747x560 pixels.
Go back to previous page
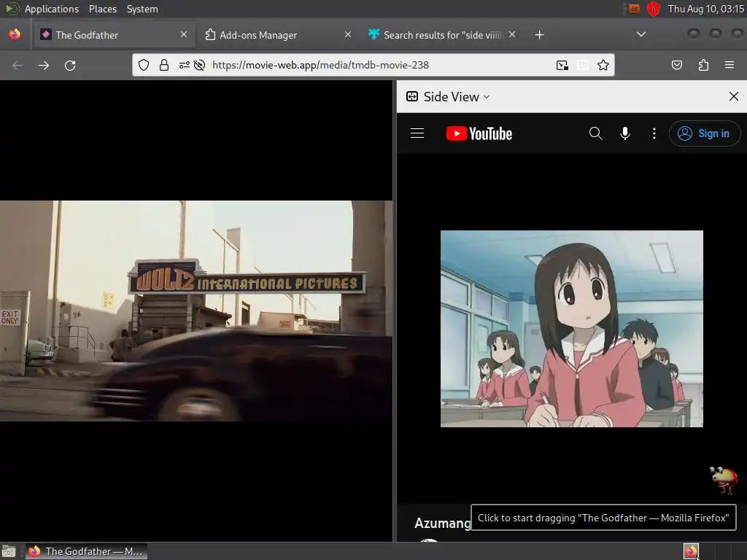coord(18,65)
